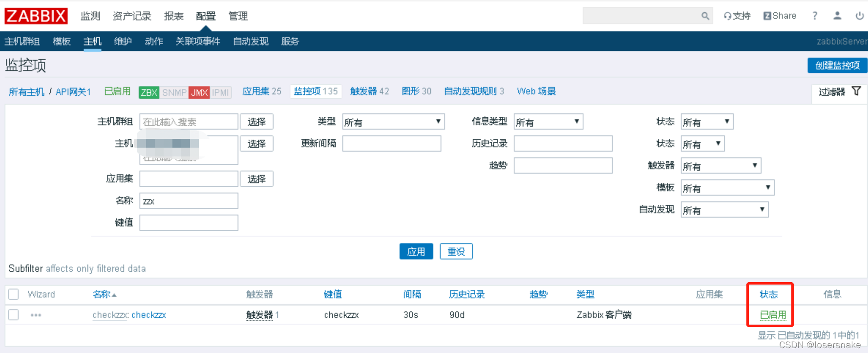Go to 模板 submenu
The image size is (868, 353).
(x=62, y=42)
